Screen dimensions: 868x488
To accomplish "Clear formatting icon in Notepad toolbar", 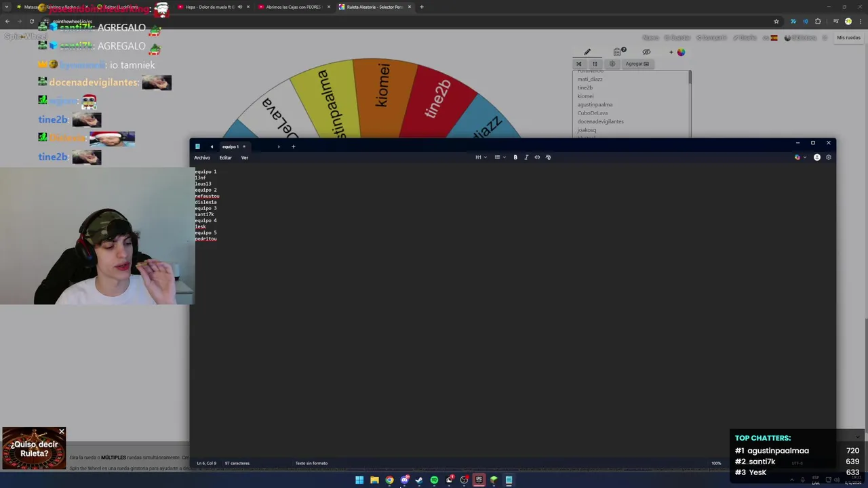I will pos(548,157).
